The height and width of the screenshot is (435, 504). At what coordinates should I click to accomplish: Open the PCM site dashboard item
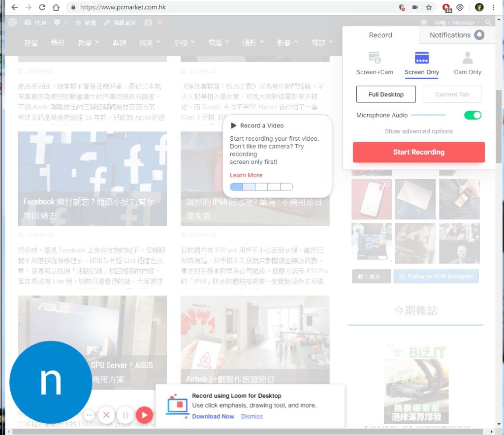35,23
